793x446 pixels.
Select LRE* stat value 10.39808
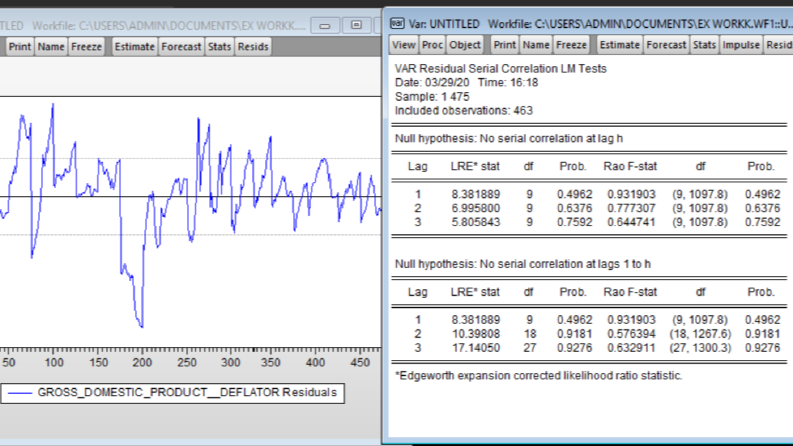coord(475,334)
